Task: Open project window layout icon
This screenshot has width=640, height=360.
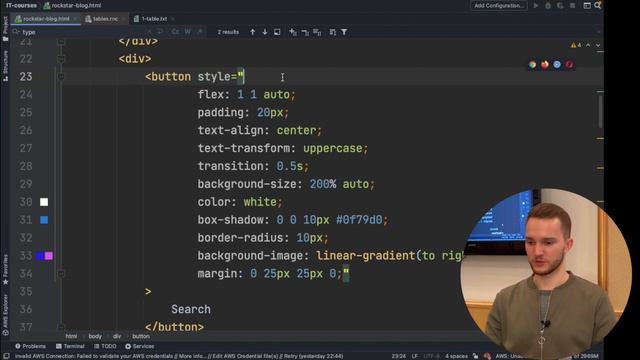Action: [x=587, y=6]
